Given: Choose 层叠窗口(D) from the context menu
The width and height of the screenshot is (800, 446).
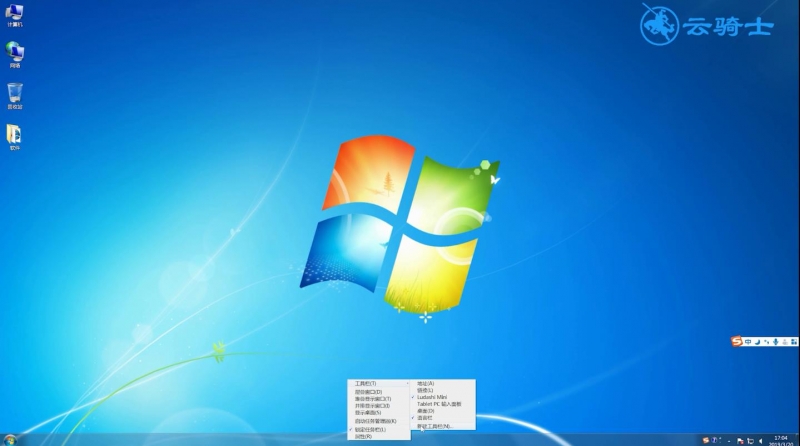Looking at the screenshot, I should click(379, 392).
